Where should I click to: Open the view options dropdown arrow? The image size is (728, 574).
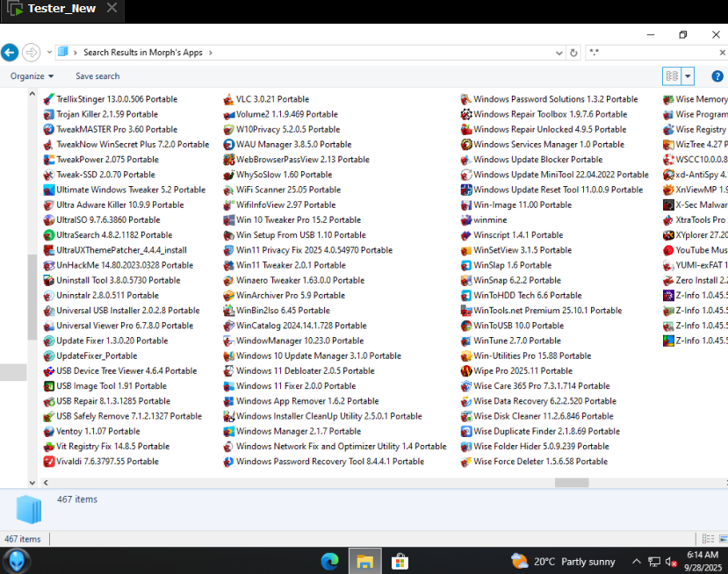pos(688,76)
